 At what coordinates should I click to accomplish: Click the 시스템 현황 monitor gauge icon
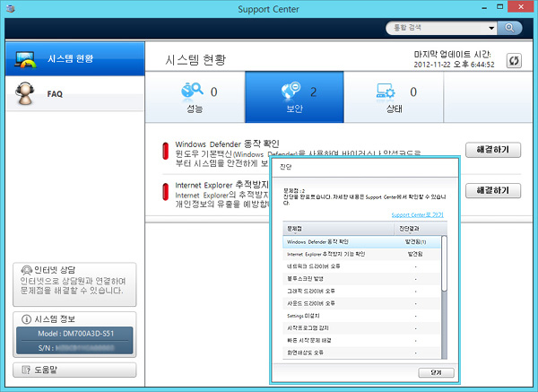click(x=25, y=59)
